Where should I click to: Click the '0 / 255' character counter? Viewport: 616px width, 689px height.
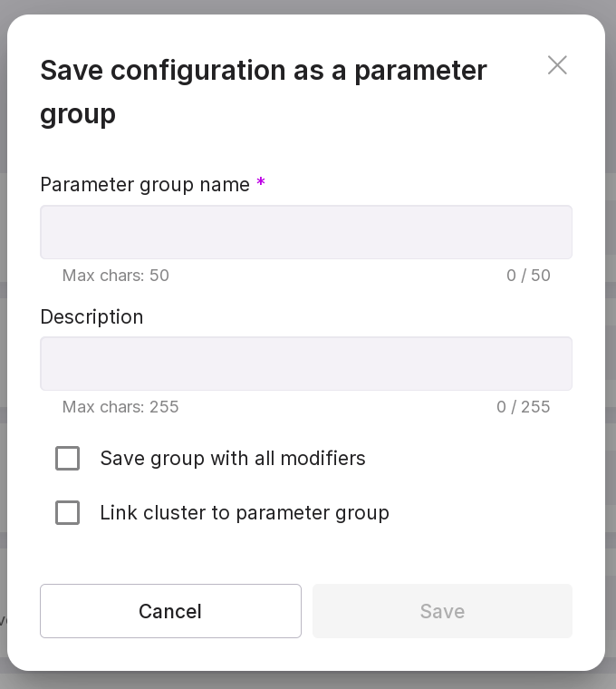click(523, 407)
